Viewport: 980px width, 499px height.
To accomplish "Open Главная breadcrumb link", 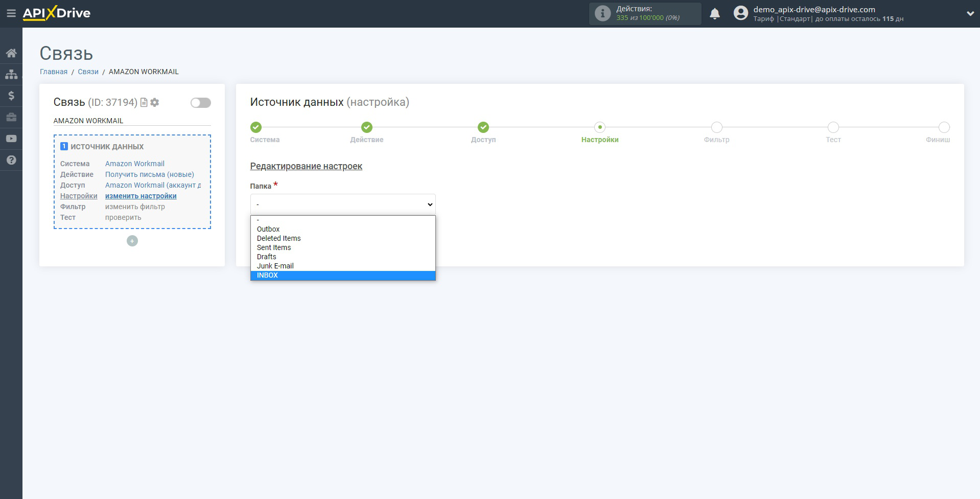I will pos(54,72).
